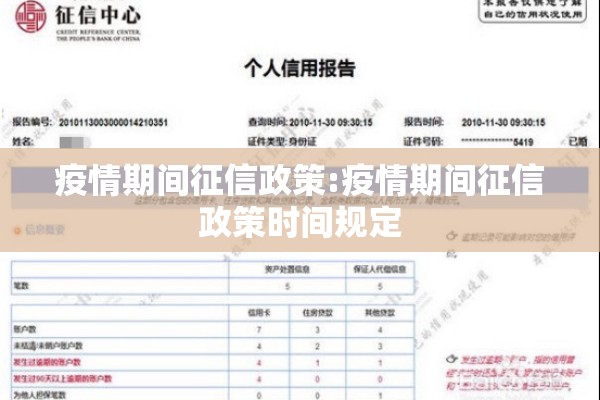Click the 发生过90天以上逾期的账户数 label

pos(62,379)
